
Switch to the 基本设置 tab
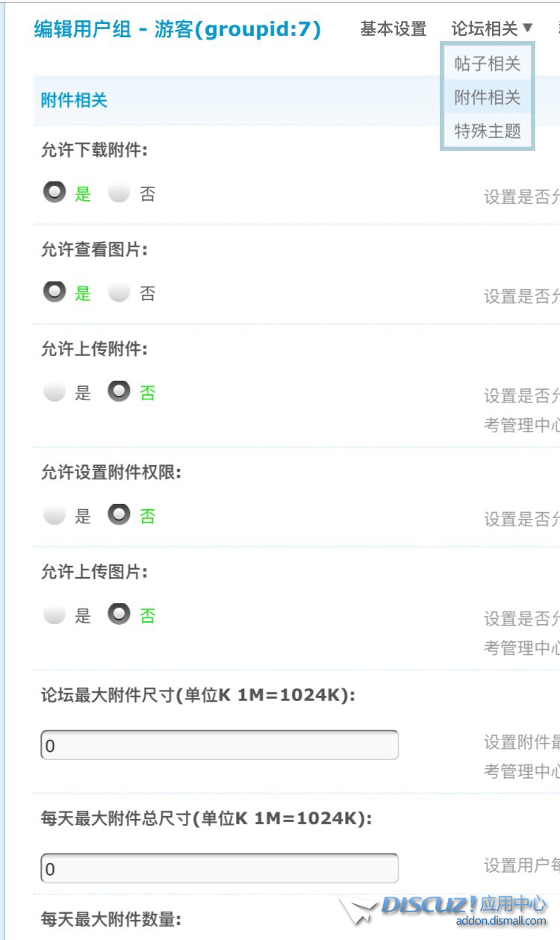(393, 29)
